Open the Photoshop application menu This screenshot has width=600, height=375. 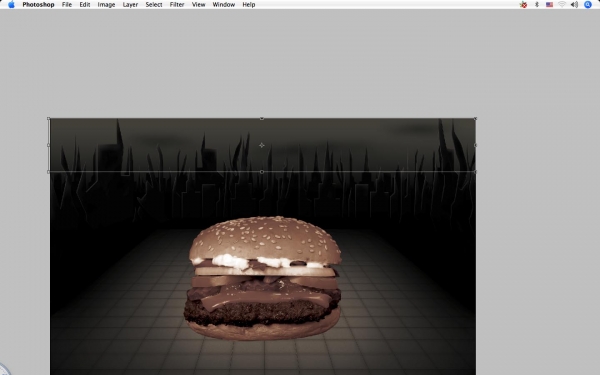point(38,5)
